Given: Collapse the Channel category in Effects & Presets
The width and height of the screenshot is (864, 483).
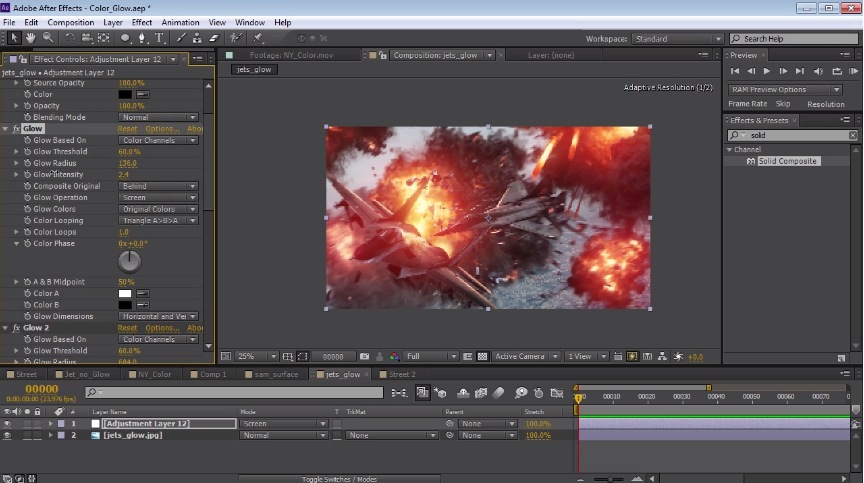Looking at the screenshot, I should tap(730, 149).
